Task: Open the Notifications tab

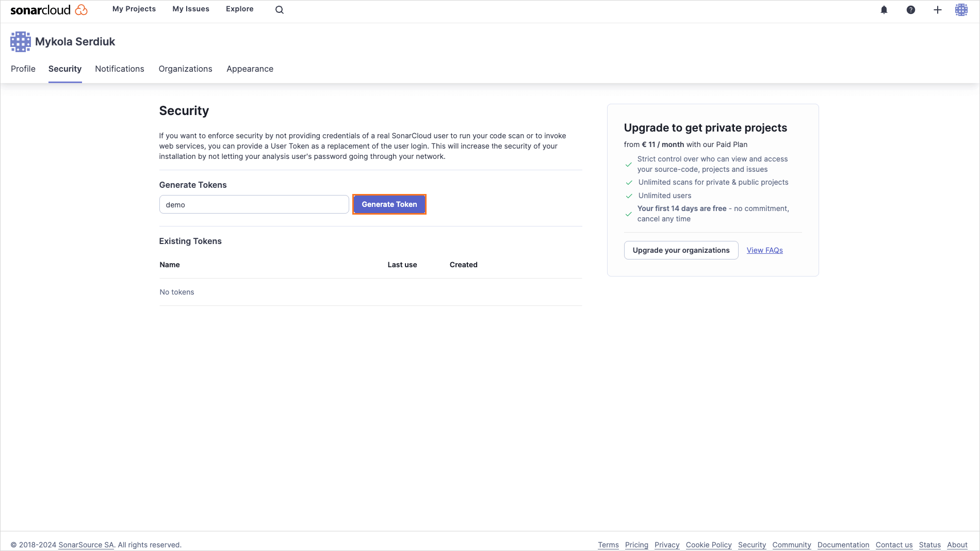Action: 119,69
